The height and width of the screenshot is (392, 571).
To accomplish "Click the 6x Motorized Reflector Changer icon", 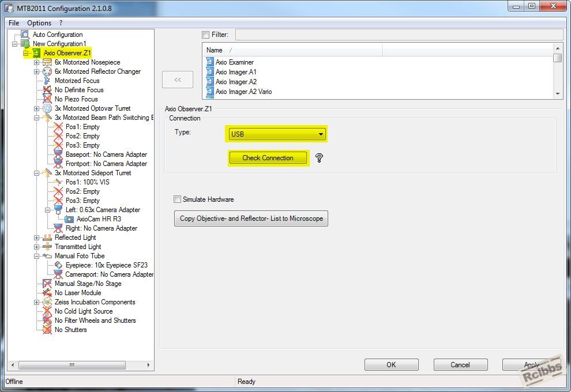I will pos(47,71).
